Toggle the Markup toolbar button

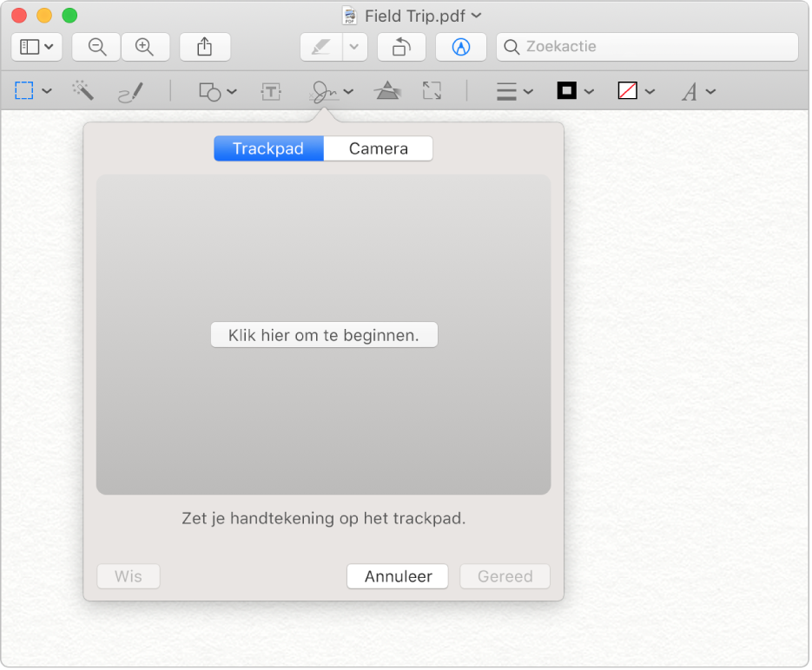pos(460,47)
